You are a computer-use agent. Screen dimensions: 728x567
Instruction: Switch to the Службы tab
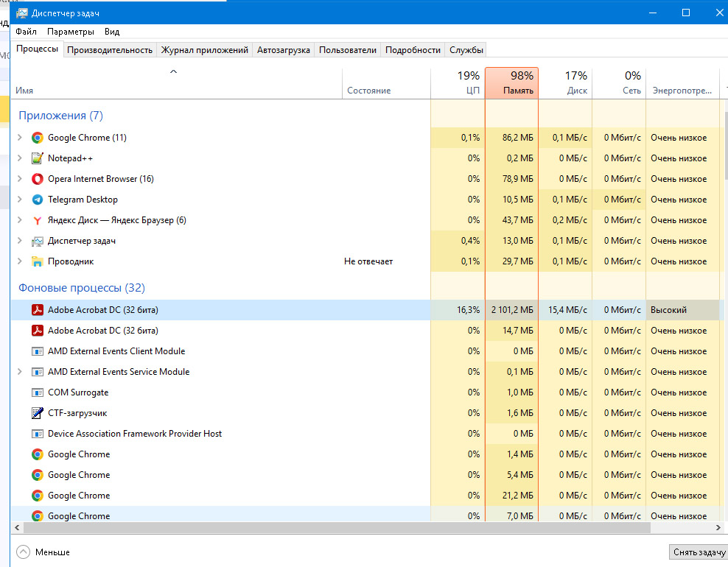coord(466,49)
